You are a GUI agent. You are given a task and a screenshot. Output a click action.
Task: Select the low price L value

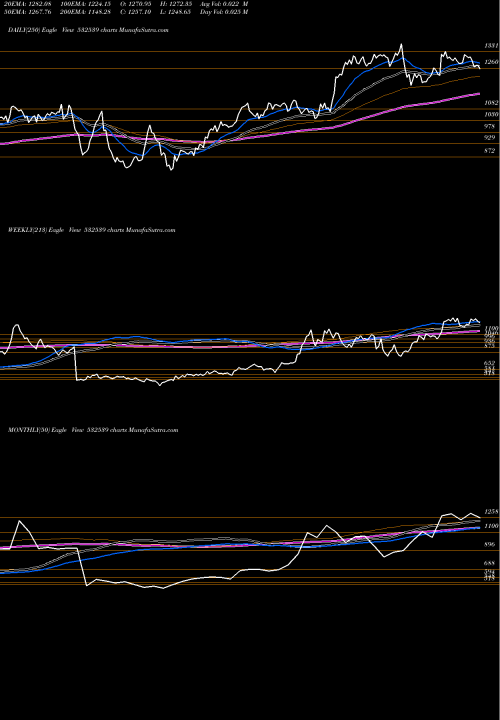(x=178, y=12)
